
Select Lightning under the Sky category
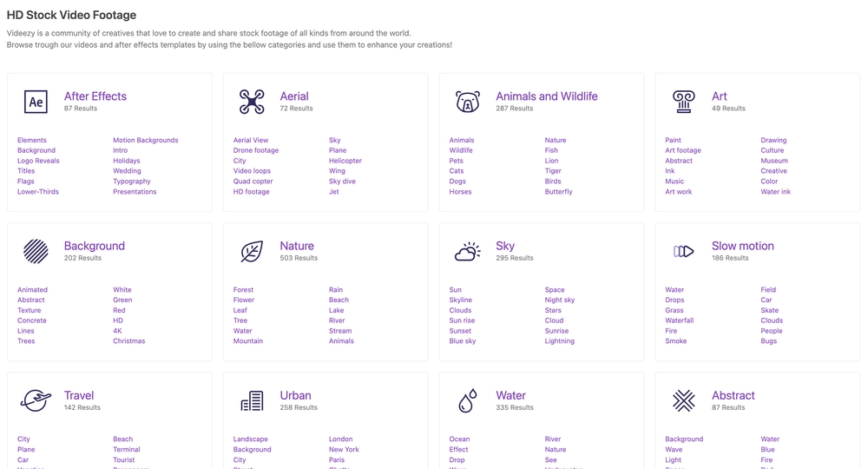point(559,341)
